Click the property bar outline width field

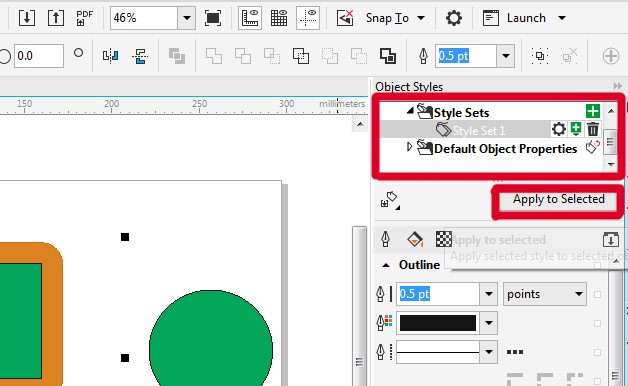point(465,56)
